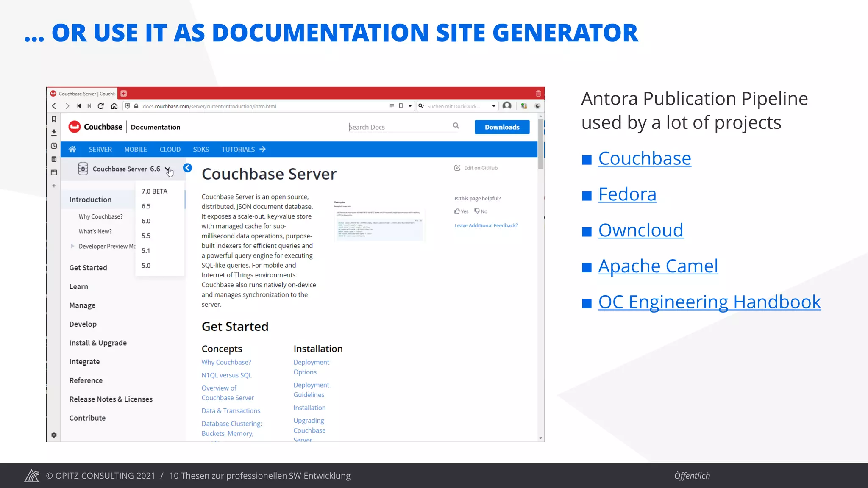Open the Notes side panel

54,159
